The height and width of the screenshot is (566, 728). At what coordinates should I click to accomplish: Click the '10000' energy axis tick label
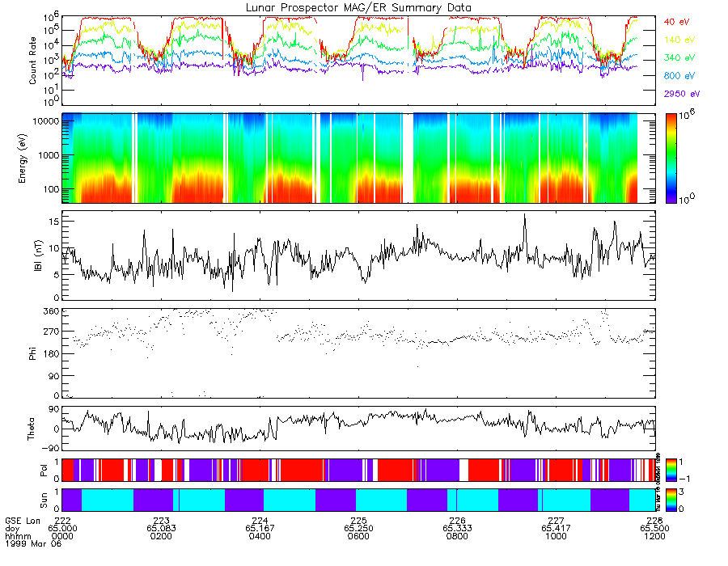point(46,121)
